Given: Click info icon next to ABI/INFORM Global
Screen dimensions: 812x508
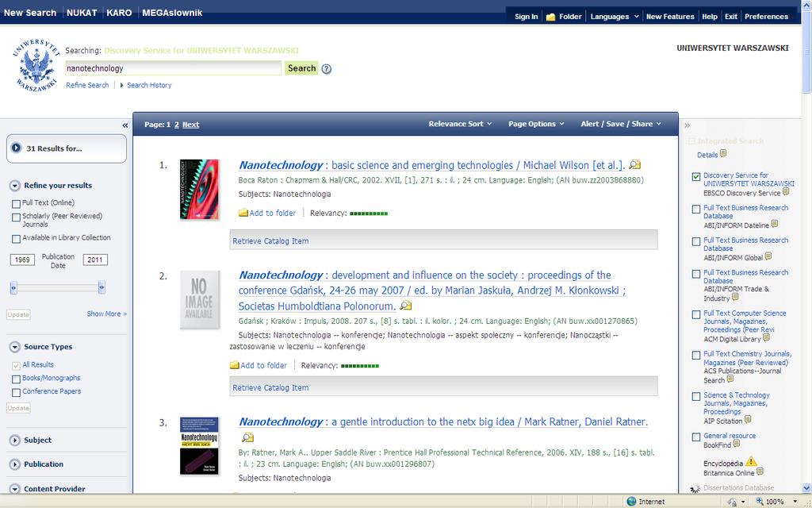Looking at the screenshot, I should (x=768, y=256).
